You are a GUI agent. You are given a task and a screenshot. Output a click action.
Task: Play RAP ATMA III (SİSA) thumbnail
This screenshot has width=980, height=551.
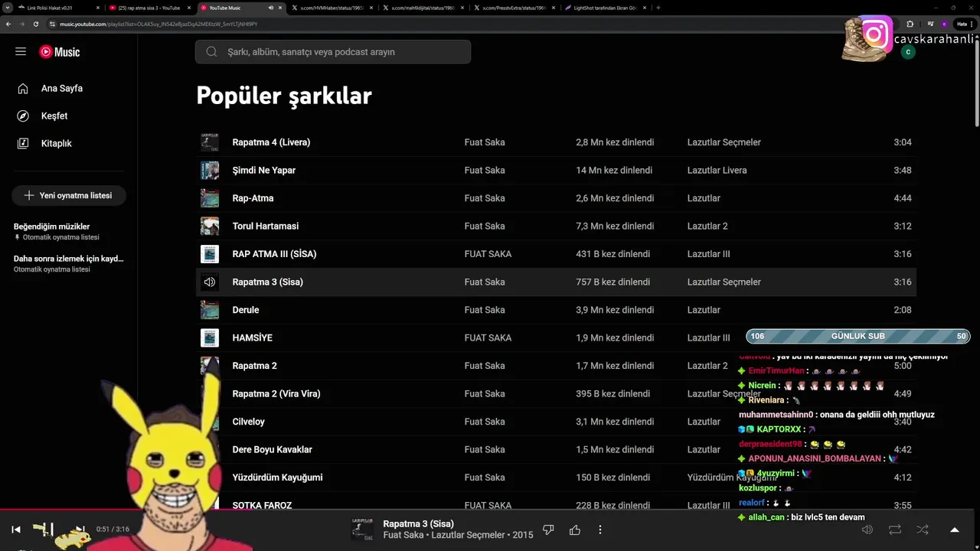click(x=210, y=254)
